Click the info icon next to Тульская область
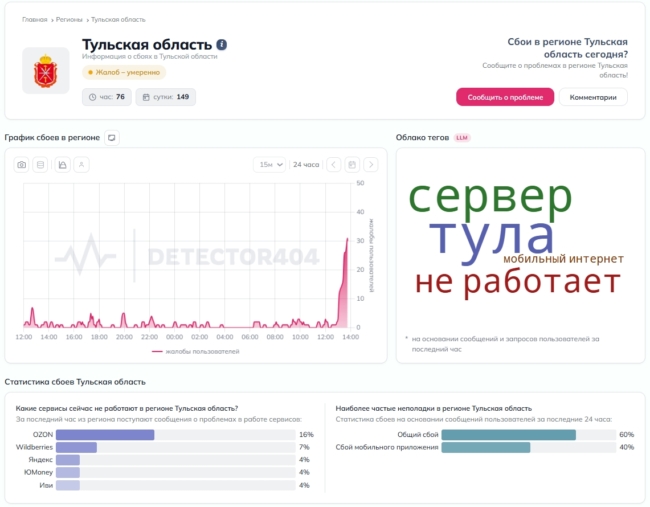The height and width of the screenshot is (507, 650). (222, 44)
